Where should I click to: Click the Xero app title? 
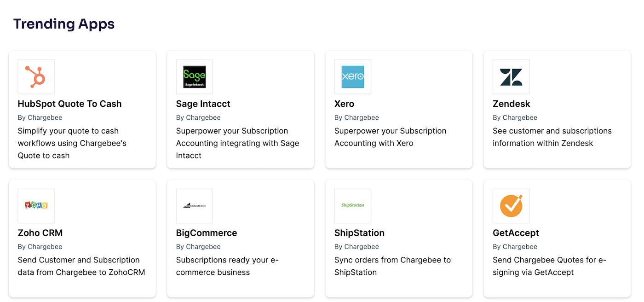344,104
